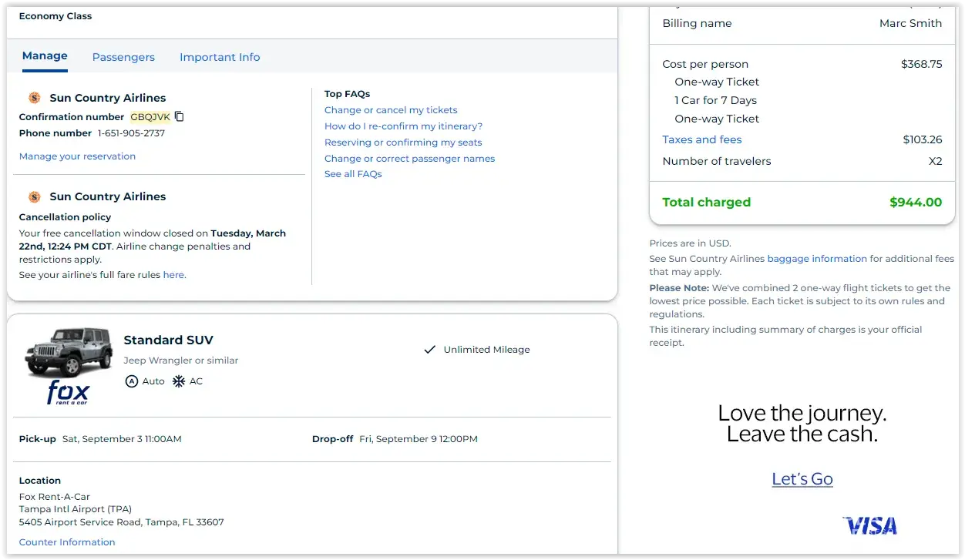965x560 pixels.
Task: Click the Unlimited Mileage checkmark icon
Action: pos(430,350)
